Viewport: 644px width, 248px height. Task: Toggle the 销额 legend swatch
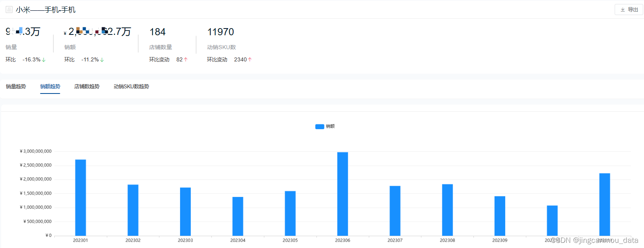[x=320, y=126]
